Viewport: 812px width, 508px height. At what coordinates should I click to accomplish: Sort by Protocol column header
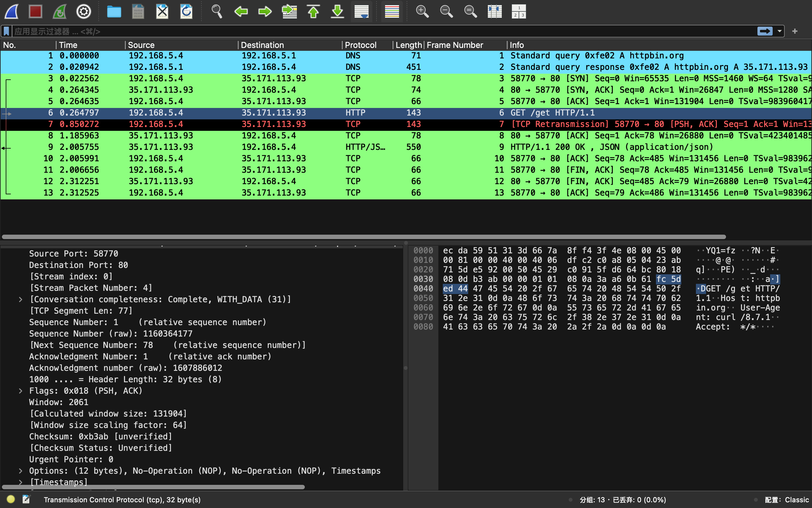tap(367, 45)
